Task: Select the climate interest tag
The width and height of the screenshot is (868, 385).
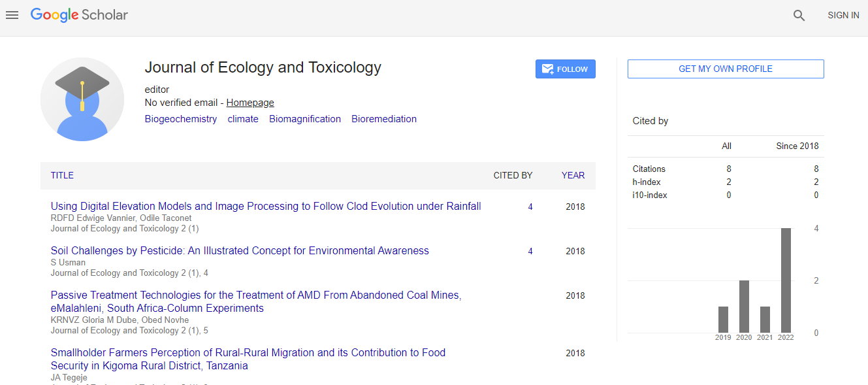Action: (x=243, y=119)
